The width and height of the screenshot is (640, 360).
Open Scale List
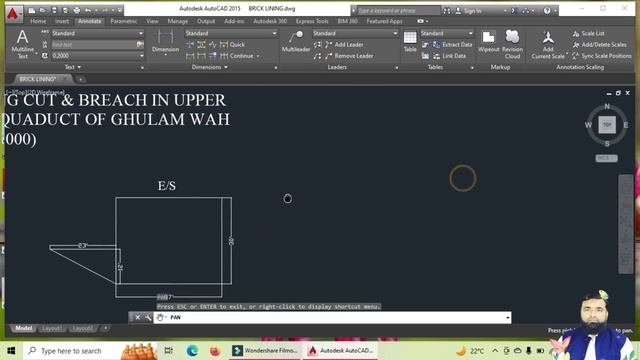coord(588,33)
